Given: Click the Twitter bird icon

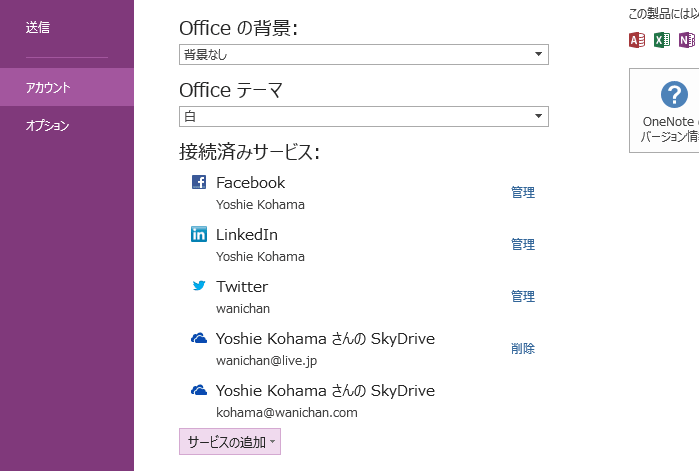Looking at the screenshot, I should click(199, 286).
